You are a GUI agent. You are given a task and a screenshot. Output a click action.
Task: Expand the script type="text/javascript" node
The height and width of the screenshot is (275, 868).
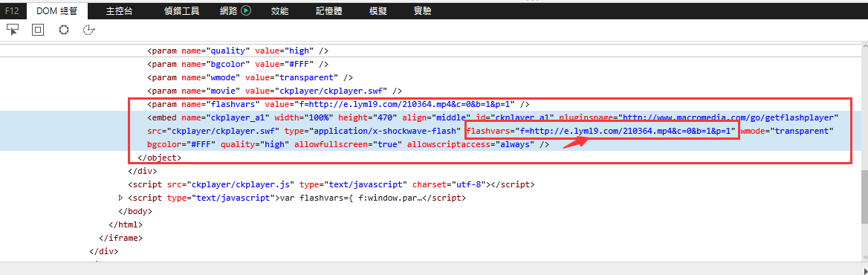click(x=121, y=198)
